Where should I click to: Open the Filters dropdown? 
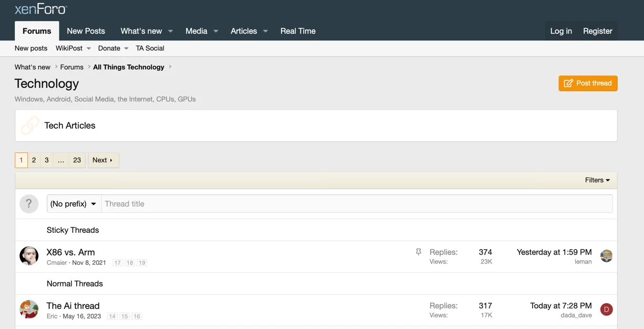pos(597,180)
